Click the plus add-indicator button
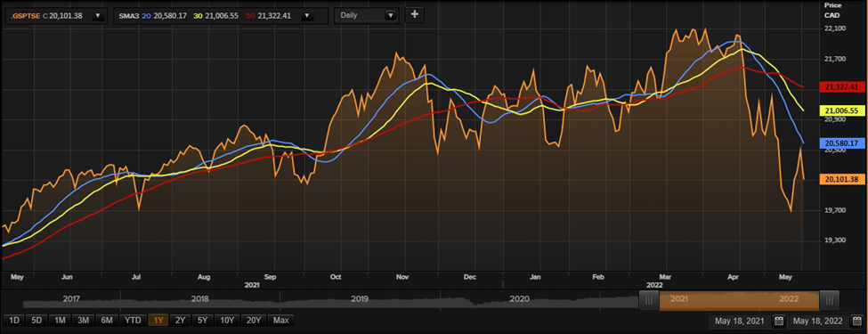 point(415,15)
